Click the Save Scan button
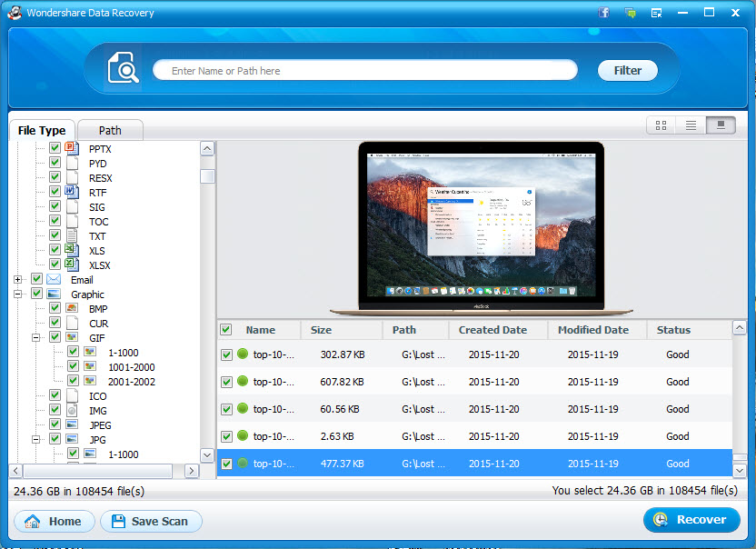This screenshot has height=549, width=756. [151, 521]
